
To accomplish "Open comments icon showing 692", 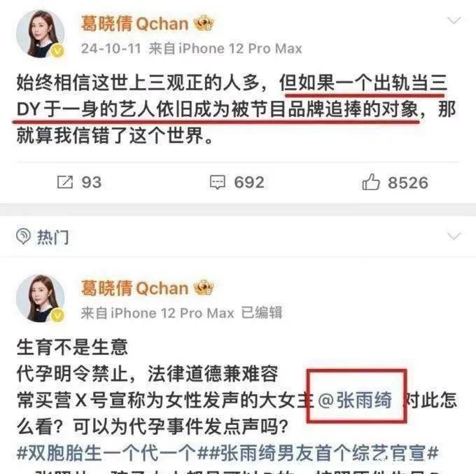I will click(218, 182).
